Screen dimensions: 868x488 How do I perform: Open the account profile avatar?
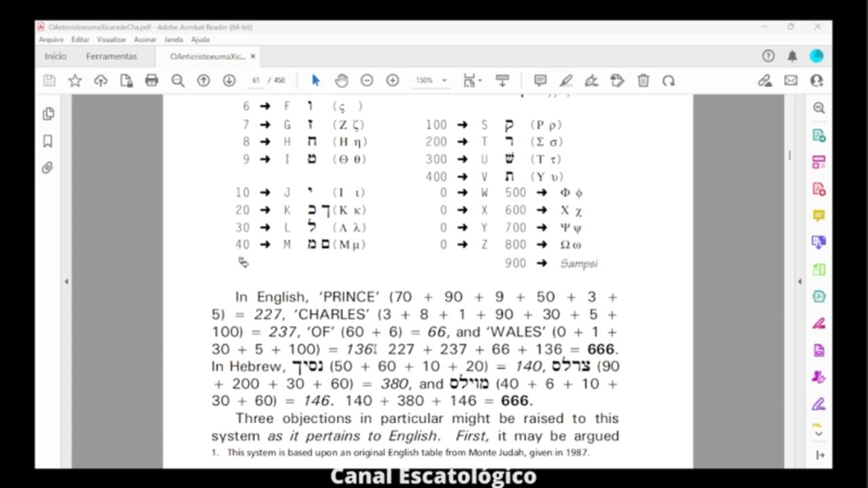816,56
